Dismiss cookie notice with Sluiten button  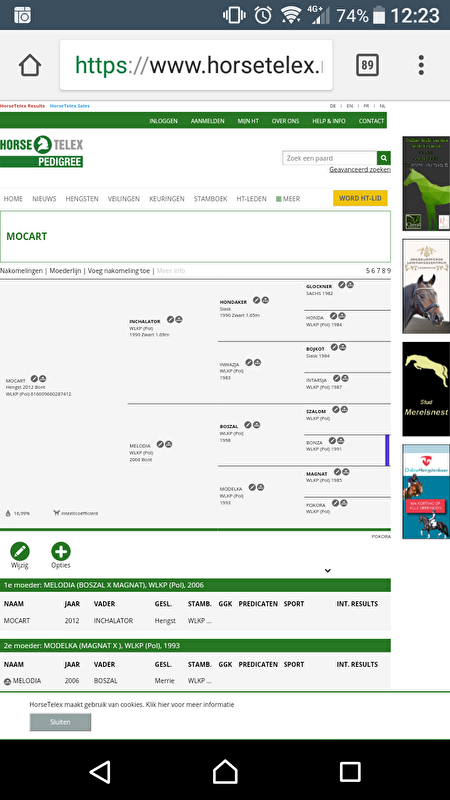pyautogui.click(x=60, y=722)
